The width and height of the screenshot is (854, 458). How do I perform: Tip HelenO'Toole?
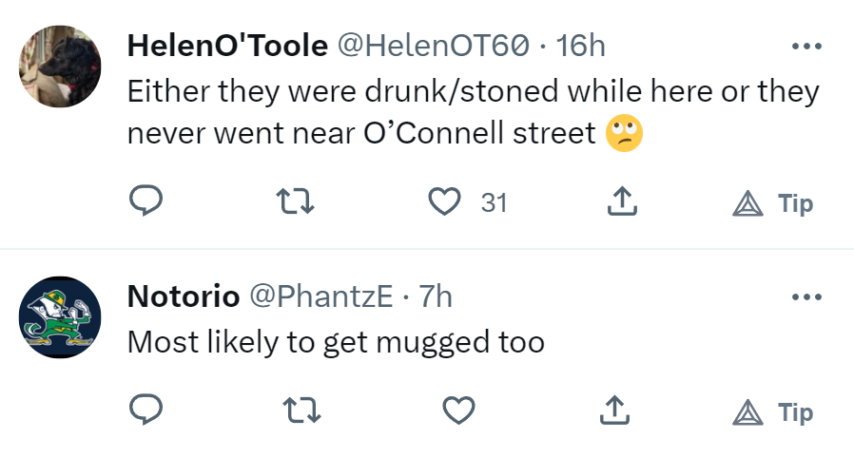click(x=773, y=203)
